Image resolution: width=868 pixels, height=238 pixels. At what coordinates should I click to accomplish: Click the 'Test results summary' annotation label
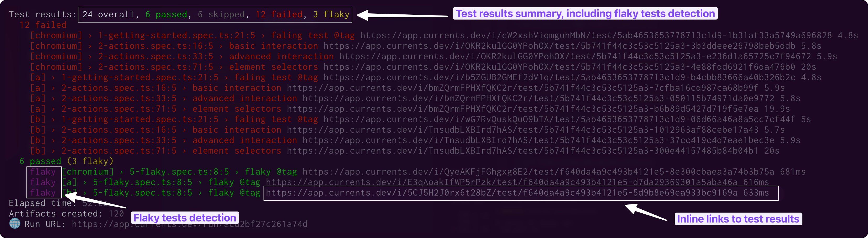(585, 13)
